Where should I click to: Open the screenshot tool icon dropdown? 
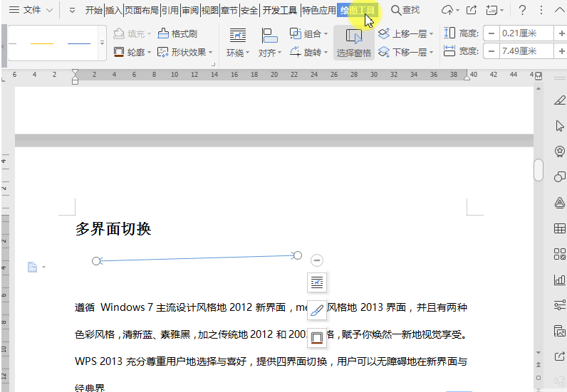pyautogui.click(x=494, y=10)
